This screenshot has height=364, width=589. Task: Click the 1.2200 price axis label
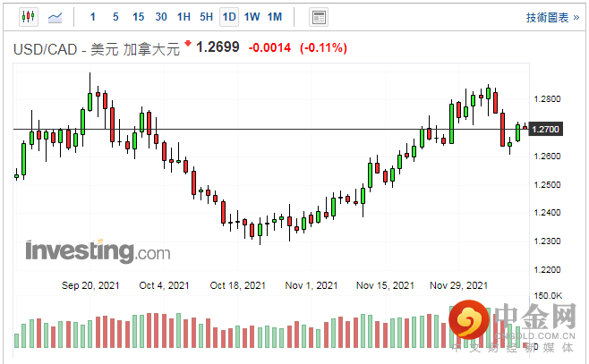[x=547, y=269]
